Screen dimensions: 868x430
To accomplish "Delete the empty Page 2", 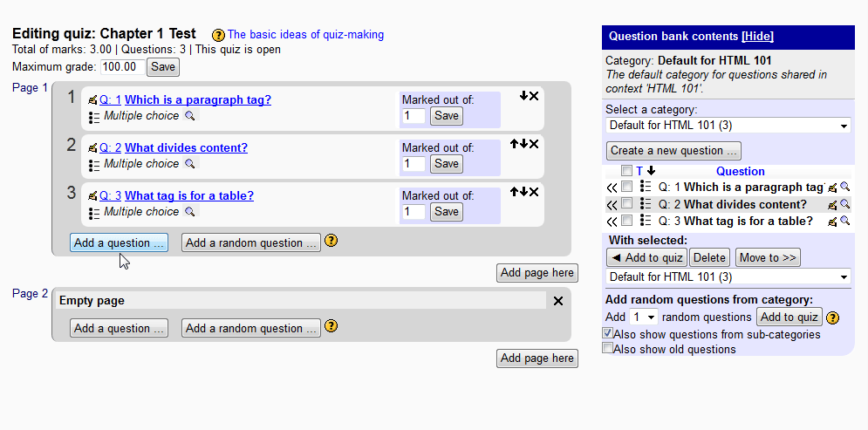I will tap(558, 301).
